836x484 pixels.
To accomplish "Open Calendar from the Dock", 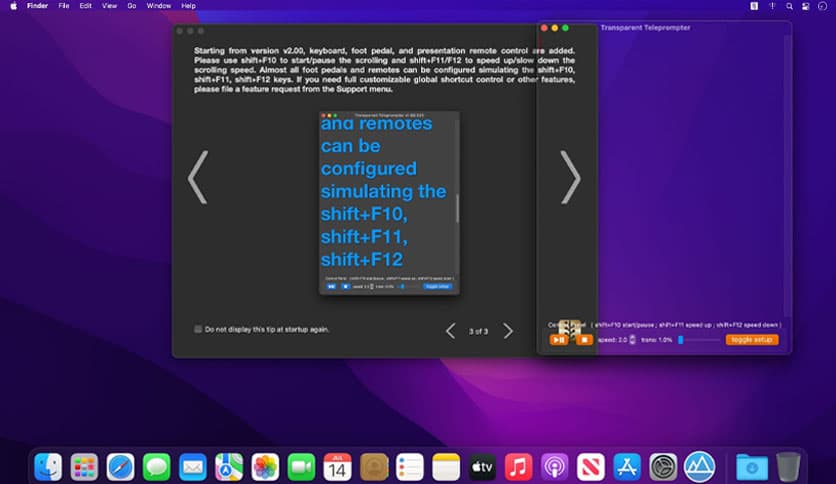I will point(337,467).
